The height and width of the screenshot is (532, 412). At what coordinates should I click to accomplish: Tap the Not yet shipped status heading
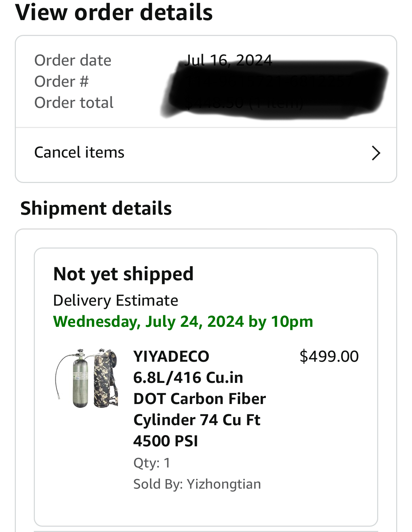[123, 274]
